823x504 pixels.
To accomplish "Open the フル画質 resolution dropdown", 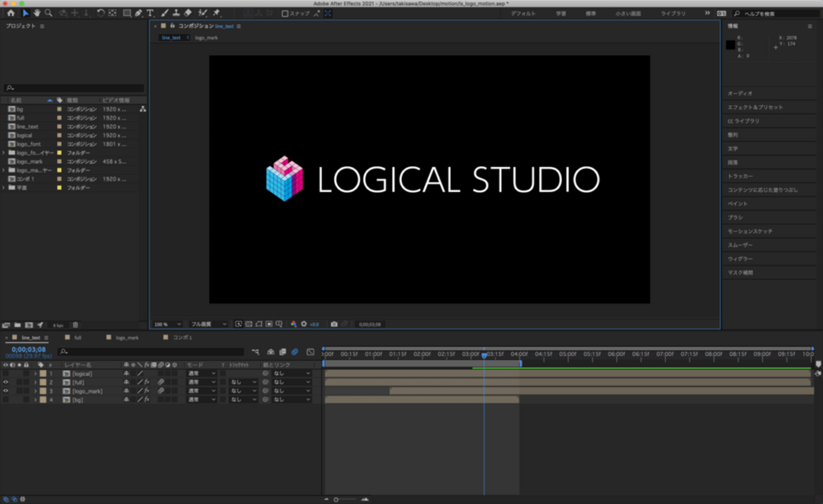I will point(208,324).
